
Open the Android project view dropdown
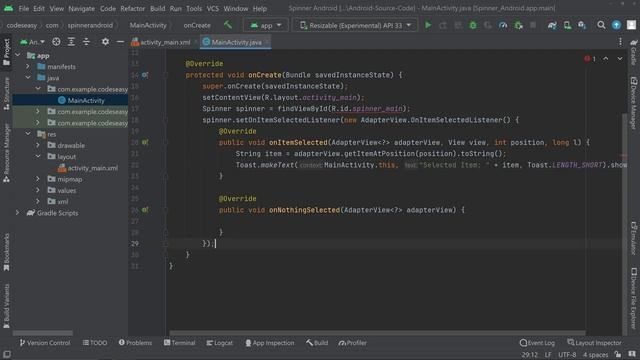coord(33,42)
